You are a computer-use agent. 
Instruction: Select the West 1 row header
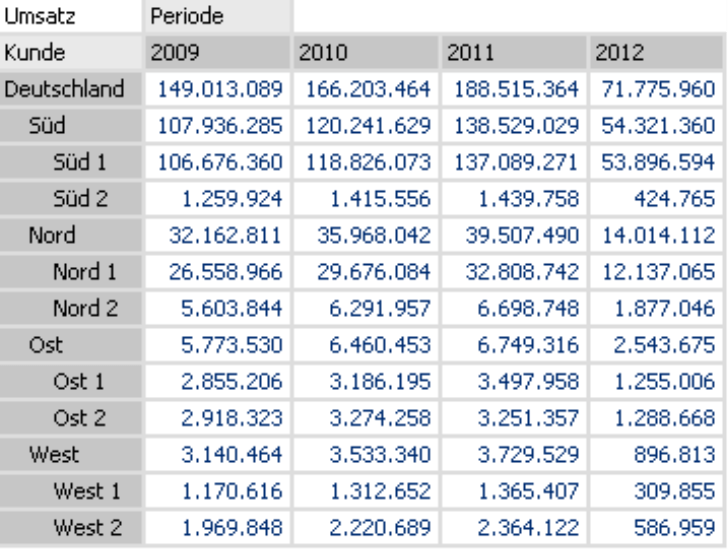click(71, 491)
